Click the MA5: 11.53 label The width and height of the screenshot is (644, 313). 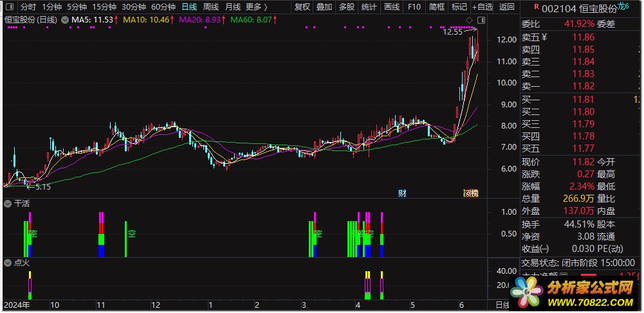[93, 19]
